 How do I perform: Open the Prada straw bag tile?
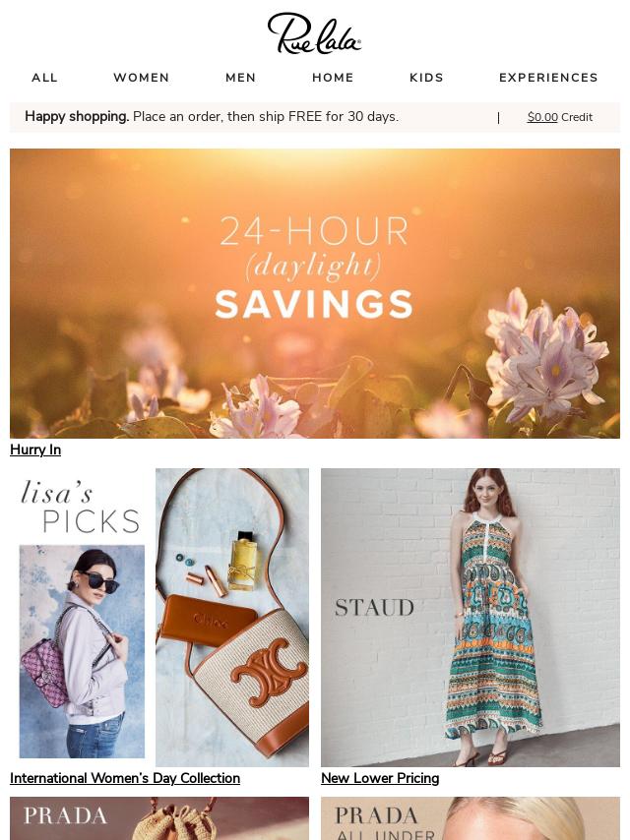159,818
